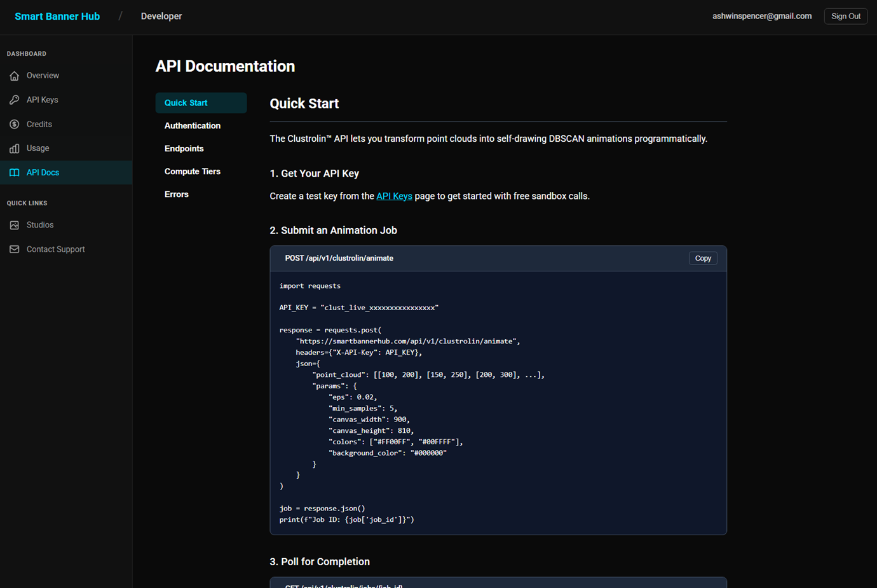This screenshot has height=588, width=877.
Task: Click the bar chart Usage icon
Action: (x=14, y=148)
